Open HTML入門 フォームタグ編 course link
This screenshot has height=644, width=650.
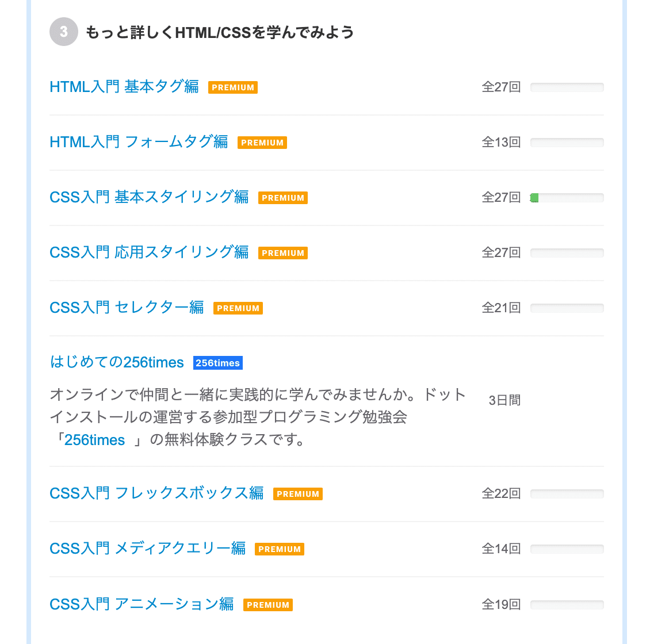point(139,142)
